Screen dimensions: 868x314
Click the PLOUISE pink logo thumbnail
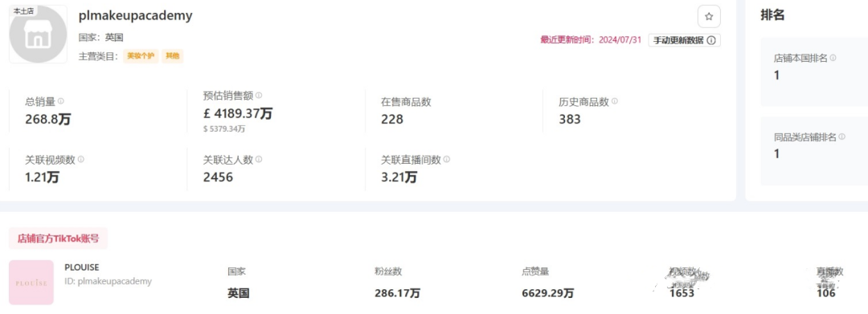31,283
